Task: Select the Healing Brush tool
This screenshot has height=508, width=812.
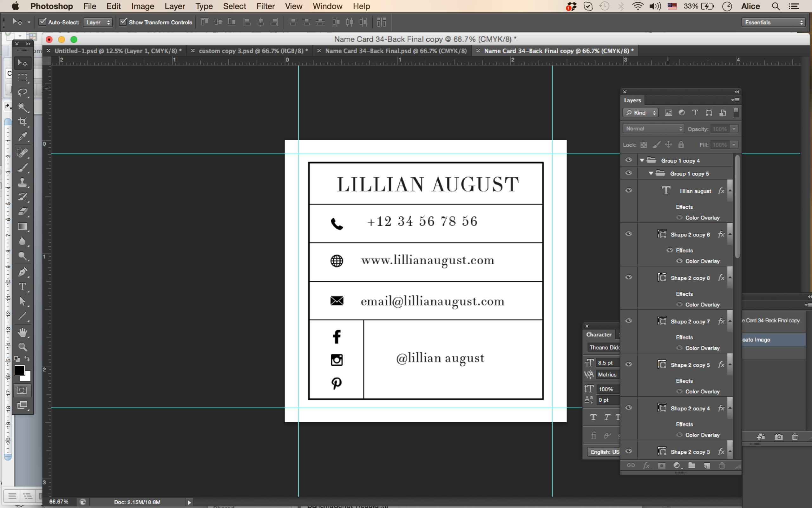Action: 23,153
